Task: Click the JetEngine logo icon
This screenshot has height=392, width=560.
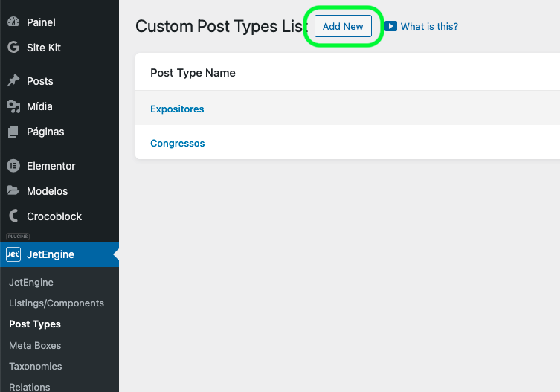Action: click(x=13, y=254)
